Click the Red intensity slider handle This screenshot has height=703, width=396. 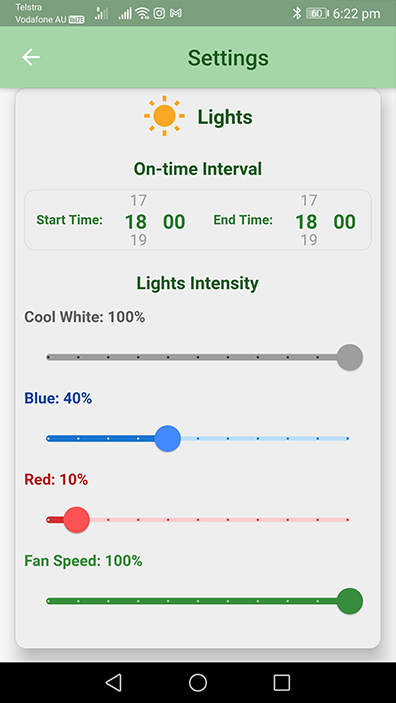coord(77,520)
